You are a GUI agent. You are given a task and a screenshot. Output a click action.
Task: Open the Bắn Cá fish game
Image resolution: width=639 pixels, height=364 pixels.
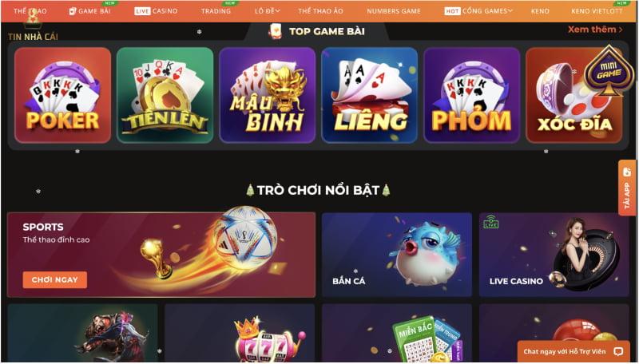tap(397, 255)
